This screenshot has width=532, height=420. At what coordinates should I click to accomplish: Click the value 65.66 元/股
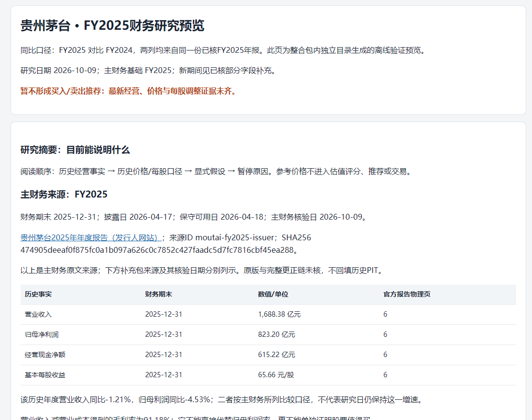(276, 375)
